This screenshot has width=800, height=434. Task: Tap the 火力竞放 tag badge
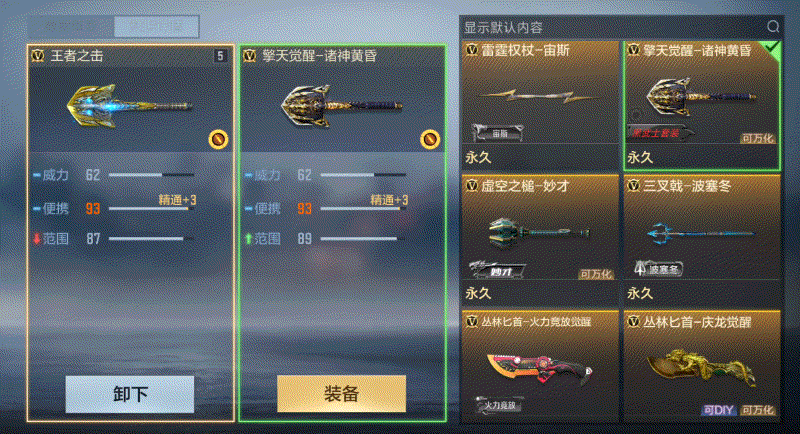point(498,405)
